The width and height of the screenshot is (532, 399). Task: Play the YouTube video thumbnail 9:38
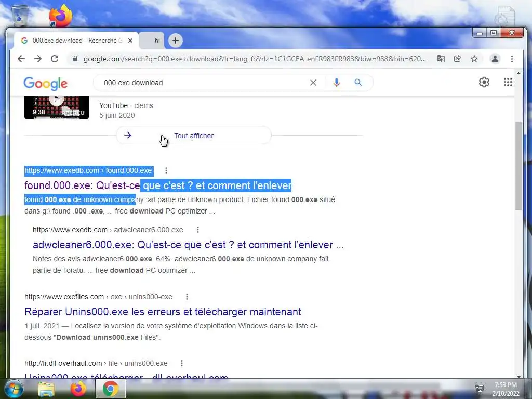57,107
